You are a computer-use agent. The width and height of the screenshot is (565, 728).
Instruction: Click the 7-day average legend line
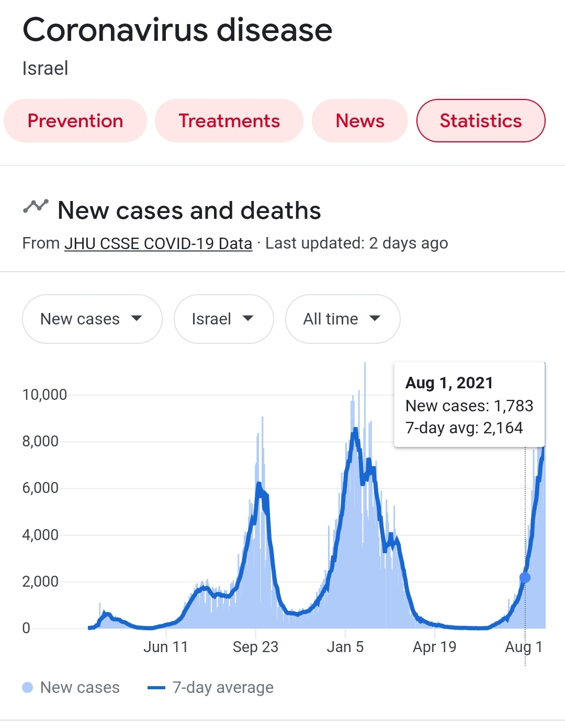point(156,688)
